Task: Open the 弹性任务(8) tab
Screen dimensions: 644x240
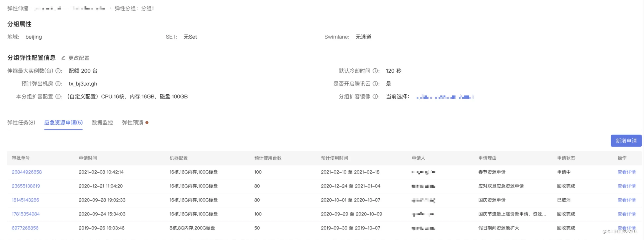Action: (x=21, y=122)
